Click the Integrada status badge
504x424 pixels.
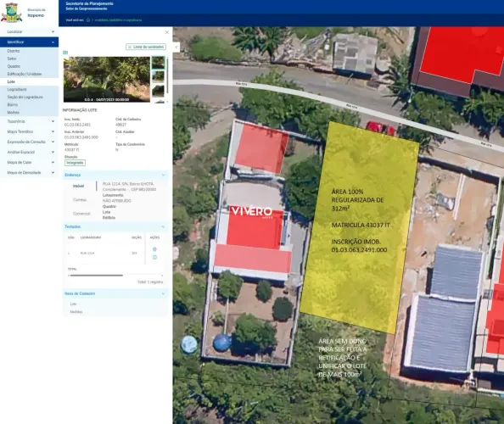pyautogui.click(x=75, y=163)
